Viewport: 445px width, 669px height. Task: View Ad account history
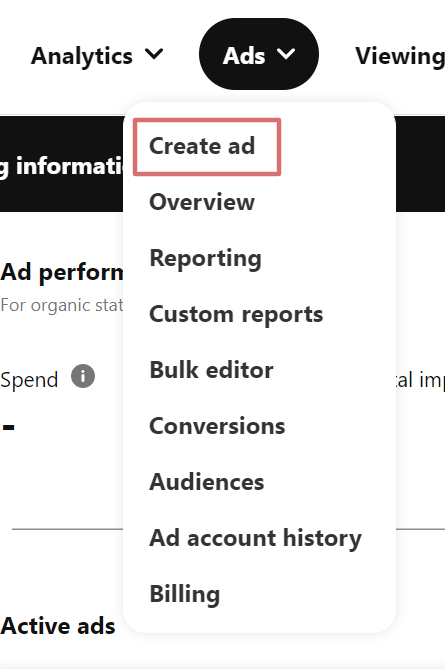255,538
